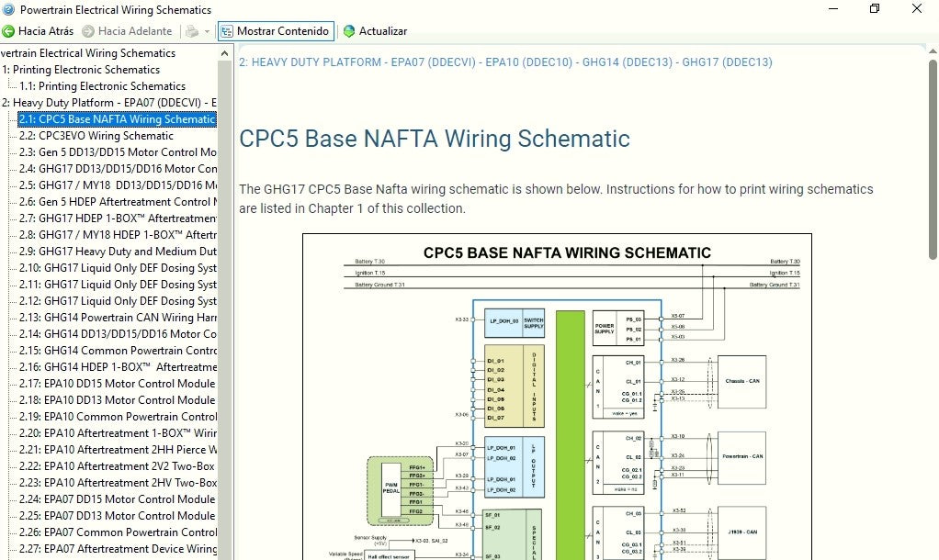Open 2.13: GHG14 Powertrain CAN Wiring entry

click(x=118, y=318)
